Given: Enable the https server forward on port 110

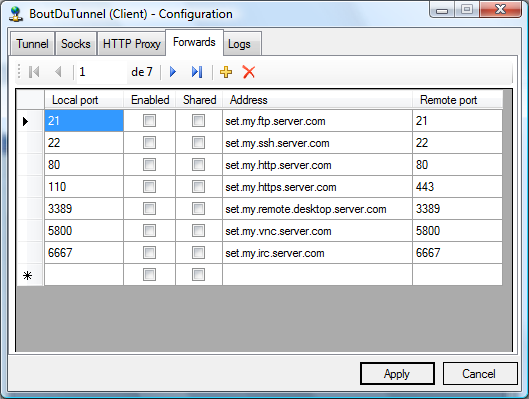Looking at the screenshot, I should (x=149, y=187).
